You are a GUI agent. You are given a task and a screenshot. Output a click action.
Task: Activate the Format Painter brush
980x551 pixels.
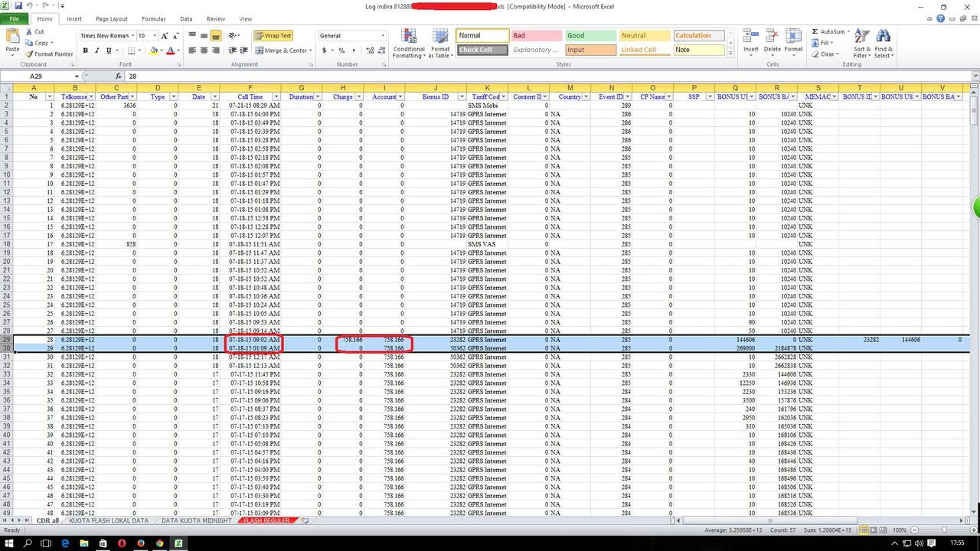49,54
